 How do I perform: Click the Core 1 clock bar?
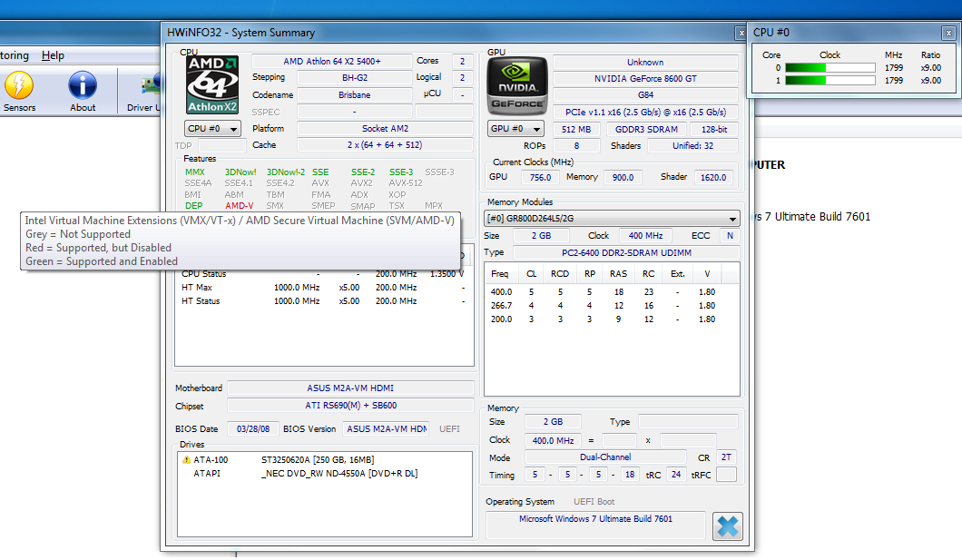(x=830, y=81)
